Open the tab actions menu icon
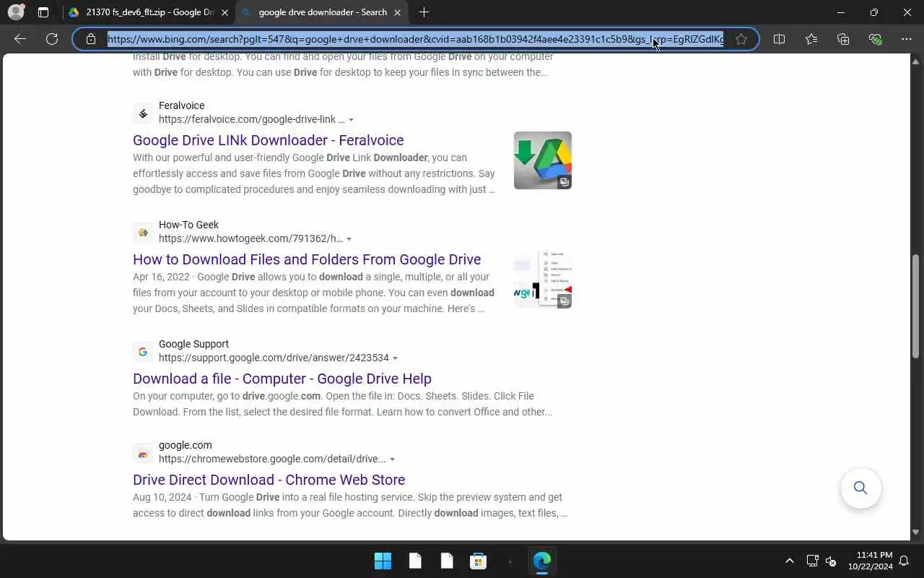The image size is (924, 578). click(x=43, y=12)
